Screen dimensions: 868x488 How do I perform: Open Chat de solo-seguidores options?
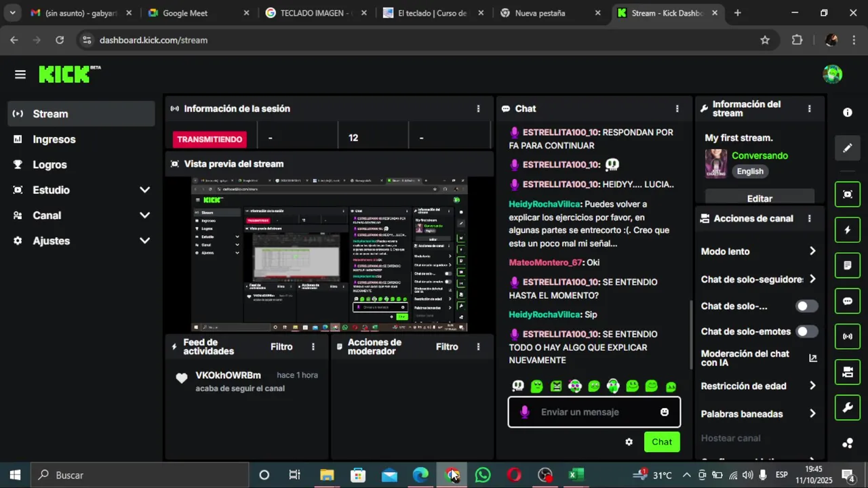pyautogui.click(x=759, y=279)
